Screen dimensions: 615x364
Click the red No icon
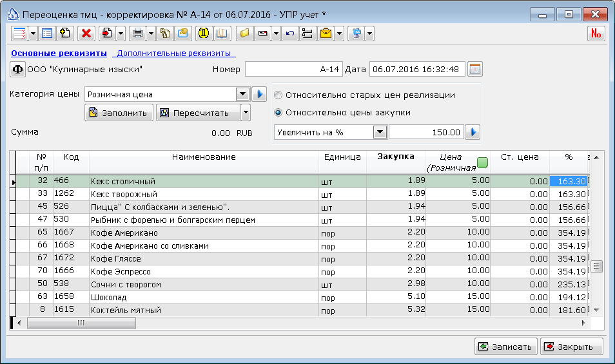coord(596,34)
